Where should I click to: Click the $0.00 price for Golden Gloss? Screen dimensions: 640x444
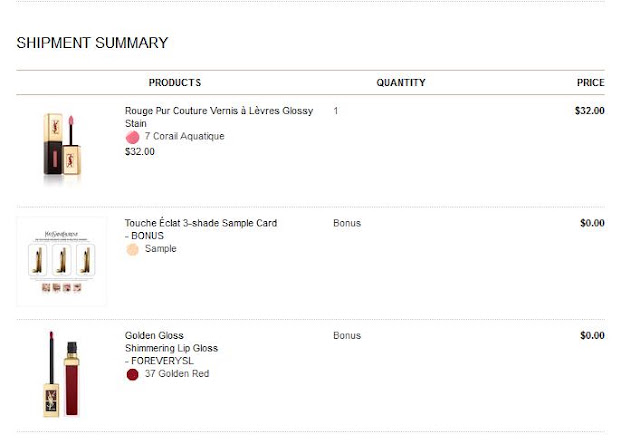tap(592, 335)
